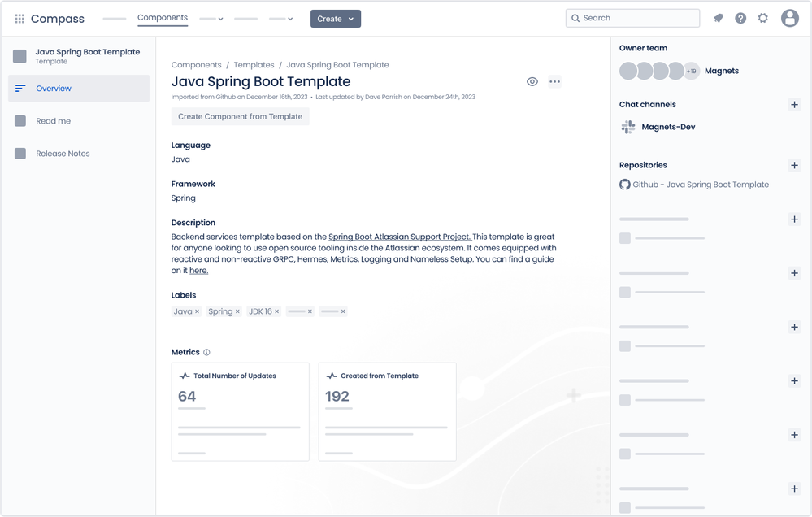This screenshot has height=517, width=812.
Task: Expand the nav dropdown chevron after Components
Action: pos(220,20)
